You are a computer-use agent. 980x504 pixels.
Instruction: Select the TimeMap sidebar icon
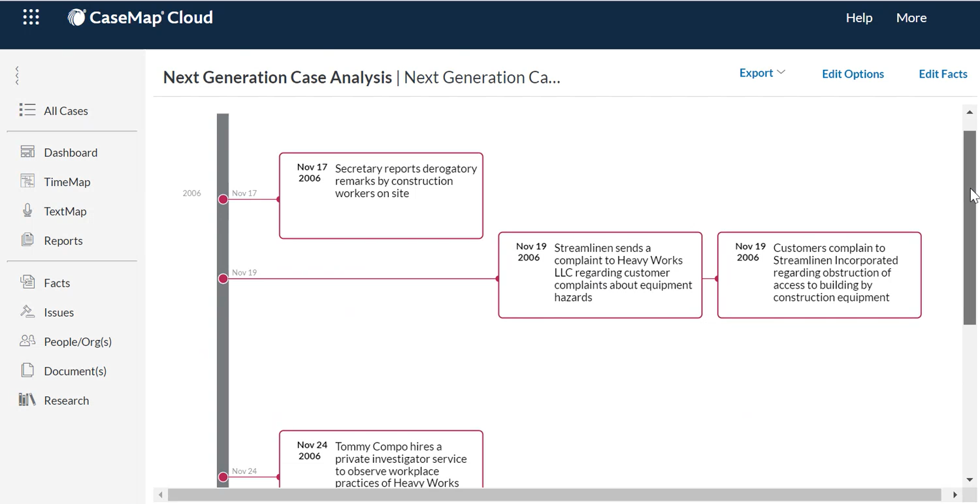pos(27,181)
